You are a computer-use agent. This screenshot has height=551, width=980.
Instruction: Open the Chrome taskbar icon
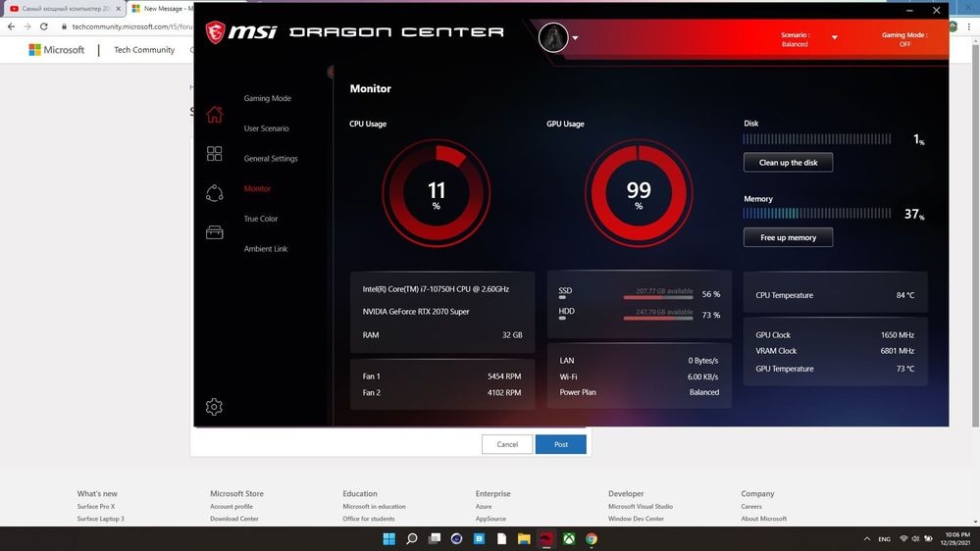592,538
